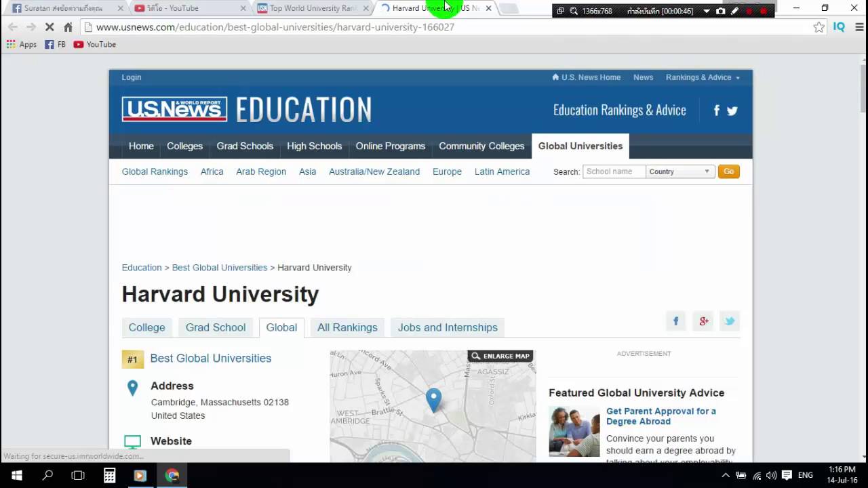The height and width of the screenshot is (488, 868).
Task: Open Latin America link
Action: tap(502, 171)
